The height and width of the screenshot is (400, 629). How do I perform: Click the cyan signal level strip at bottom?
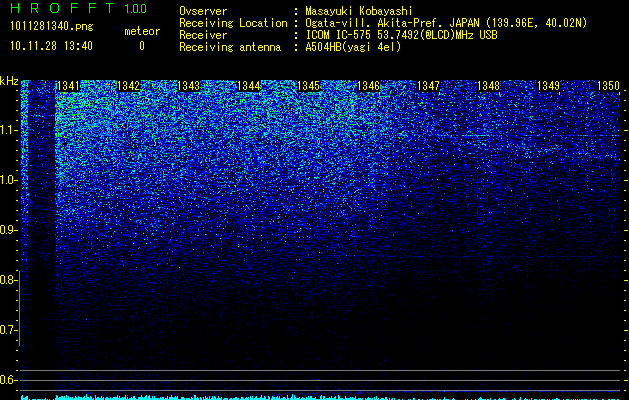click(x=321, y=397)
